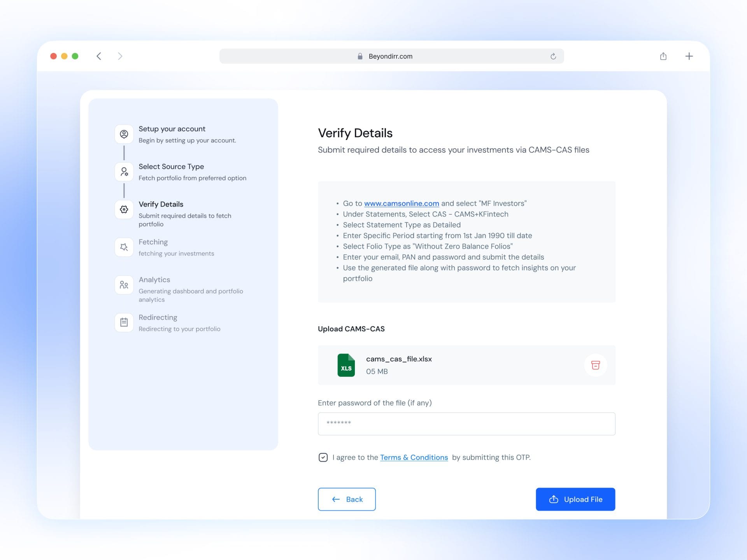Open the www.camsonline.com link
Image resolution: width=747 pixels, height=560 pixels.
402,203
